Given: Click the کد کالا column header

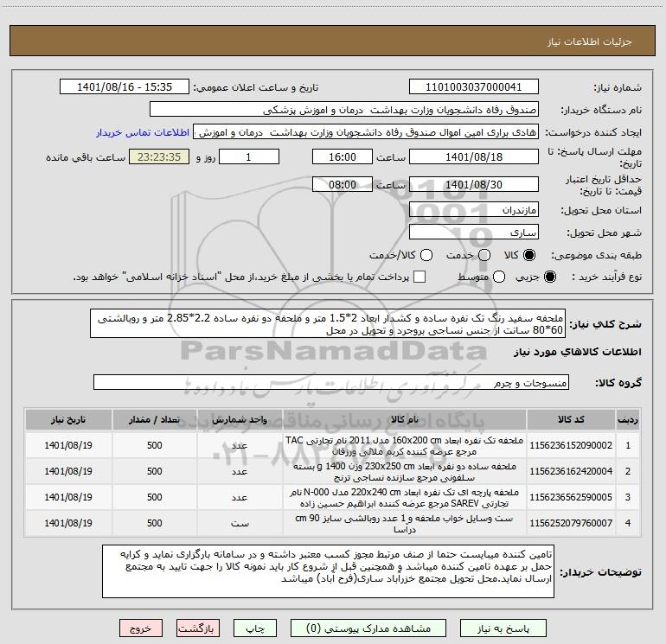Looking at the screenshot, I should 571,419.
